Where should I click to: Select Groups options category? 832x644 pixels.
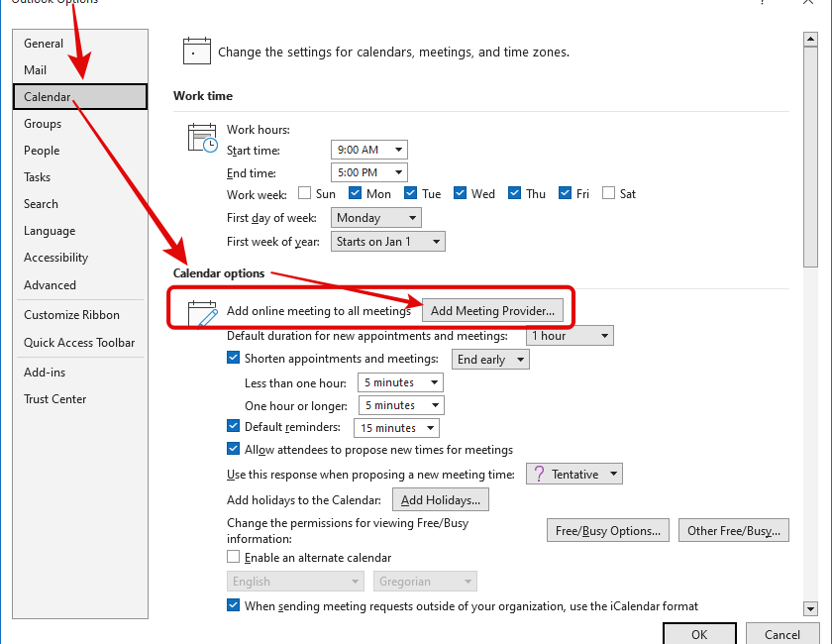(80, 124)
